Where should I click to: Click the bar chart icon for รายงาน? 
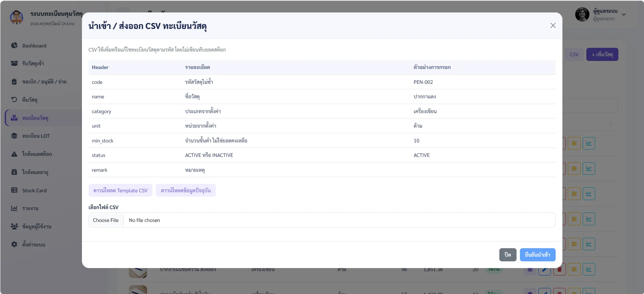tap(14, 208)
